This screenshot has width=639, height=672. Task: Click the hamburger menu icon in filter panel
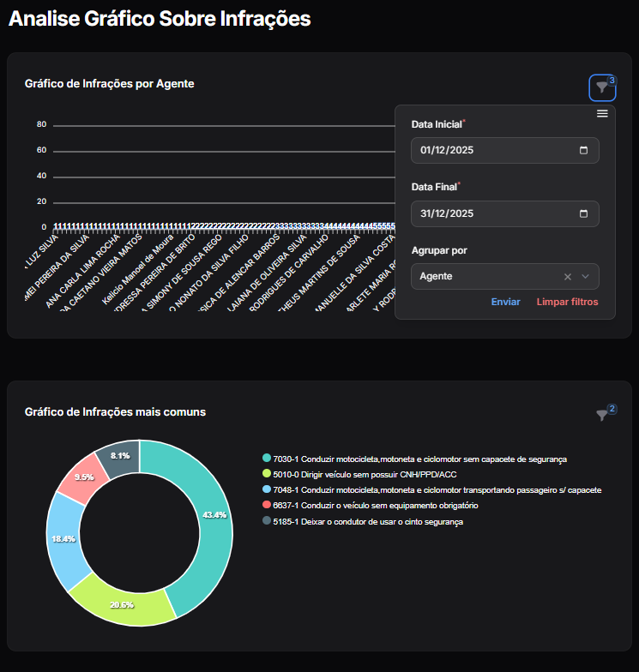click(602, 114)
